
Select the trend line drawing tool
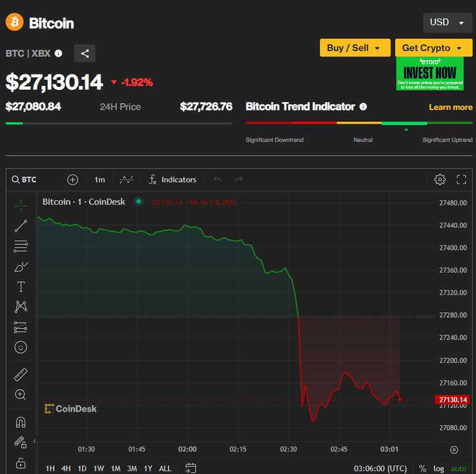(x=21, y=225)
